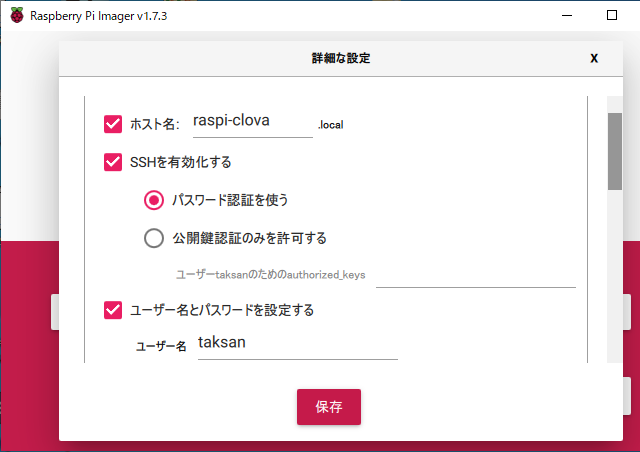Viewport: 640px width, 452px height.
Task: Click the 詳細な設定 dialog title
Action: coord(341,58)
